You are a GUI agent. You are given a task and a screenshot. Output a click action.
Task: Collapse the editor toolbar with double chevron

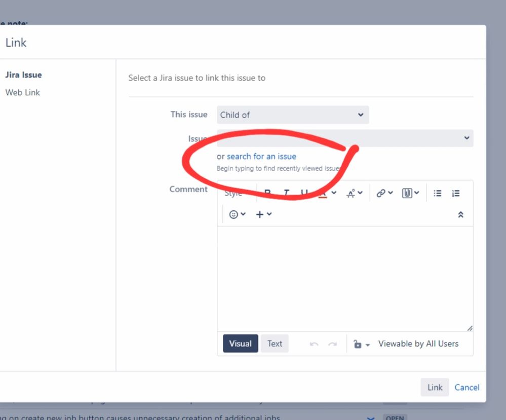[460, 215]
